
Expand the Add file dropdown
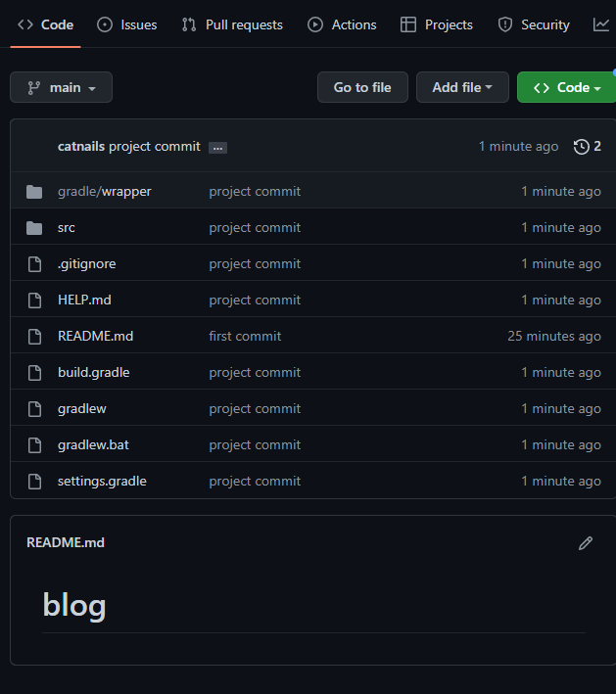(462, 87)
